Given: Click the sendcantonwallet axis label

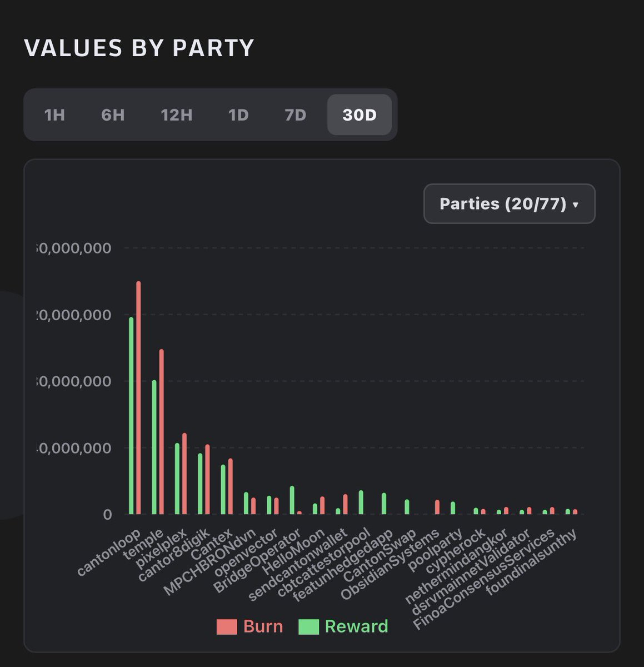Looking at the screenshot, I should coord(298,565).
